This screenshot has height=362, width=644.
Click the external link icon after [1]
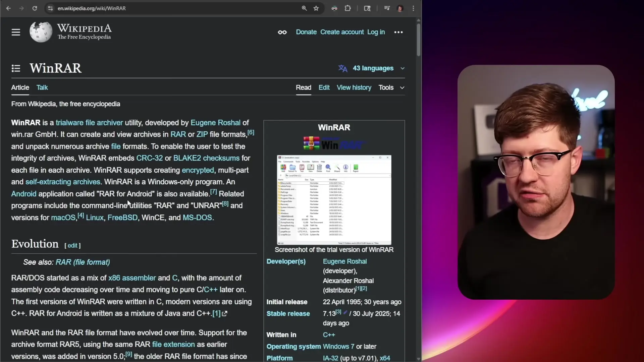point(224,314)
